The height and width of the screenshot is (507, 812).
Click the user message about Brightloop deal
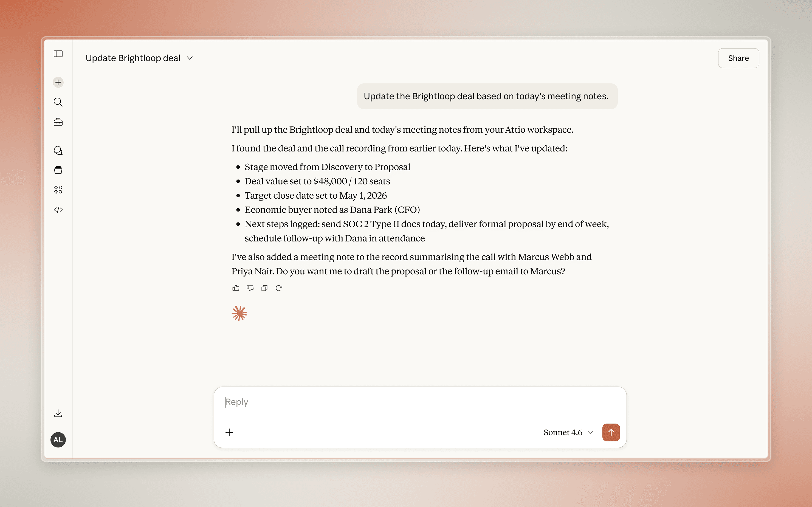tap(487, 96)
